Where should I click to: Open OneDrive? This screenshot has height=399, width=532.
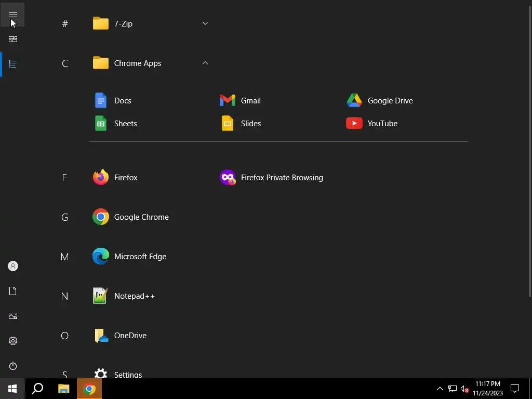120,336
